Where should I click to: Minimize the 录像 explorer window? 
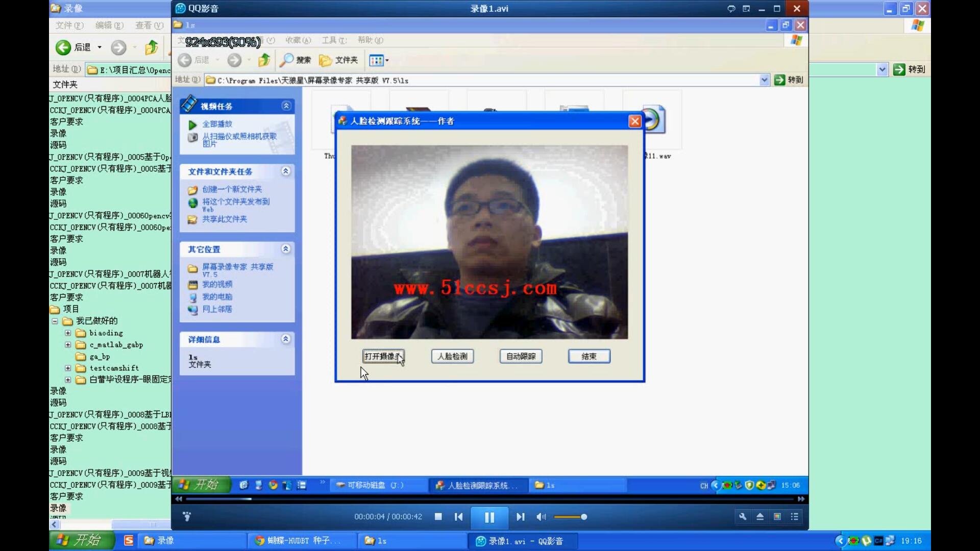[x=890, y=9]
